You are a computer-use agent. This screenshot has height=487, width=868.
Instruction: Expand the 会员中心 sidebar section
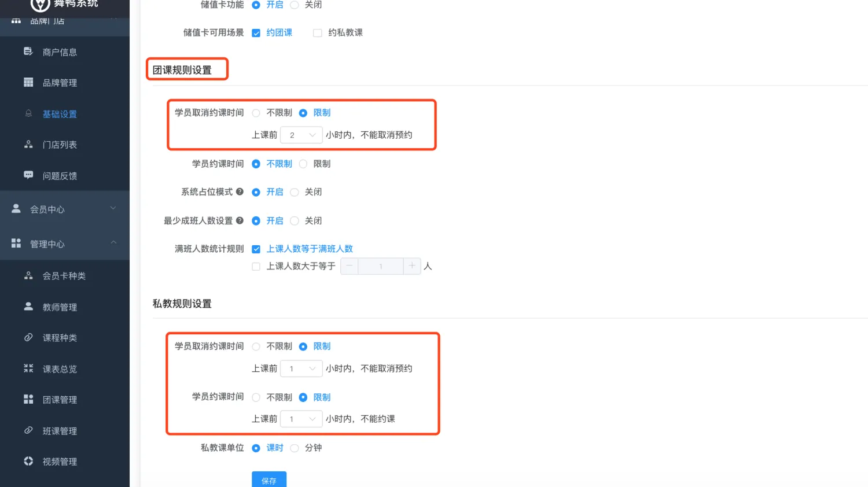113,208
